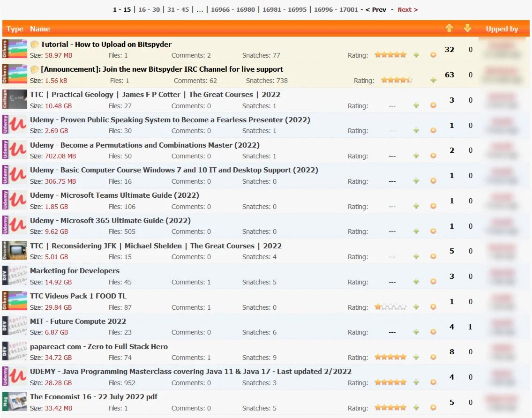Click orange circle icon on Permutations and Combinations row
Screen dimensions: 532x418
point(433,156)
